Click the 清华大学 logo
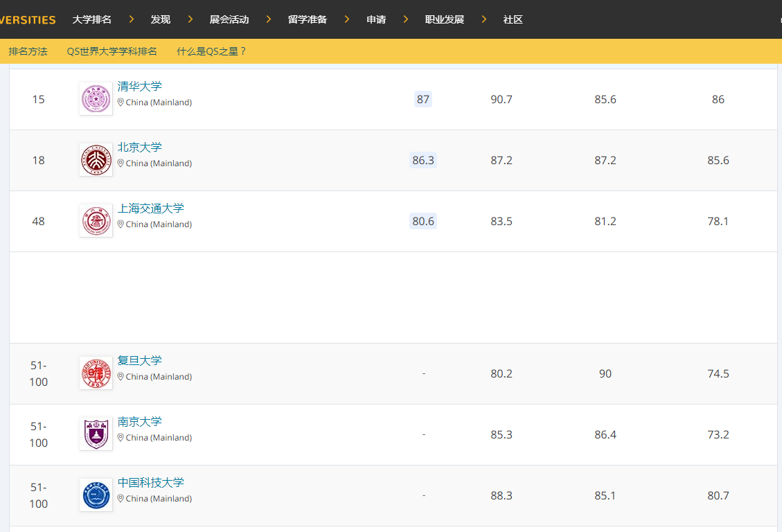Image resolution: width=782 pixels, height=532 pixels. (x=96, y=99)
